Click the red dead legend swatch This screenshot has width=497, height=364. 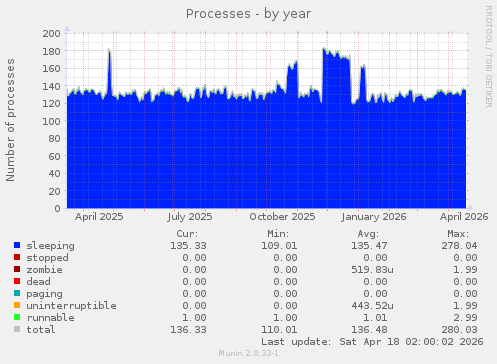click(x=17, y=281)
